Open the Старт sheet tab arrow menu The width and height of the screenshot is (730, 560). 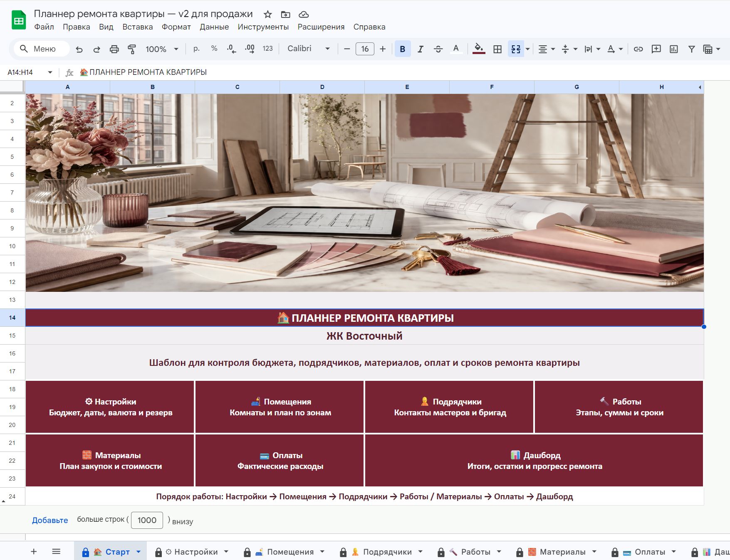click(139, 552)
